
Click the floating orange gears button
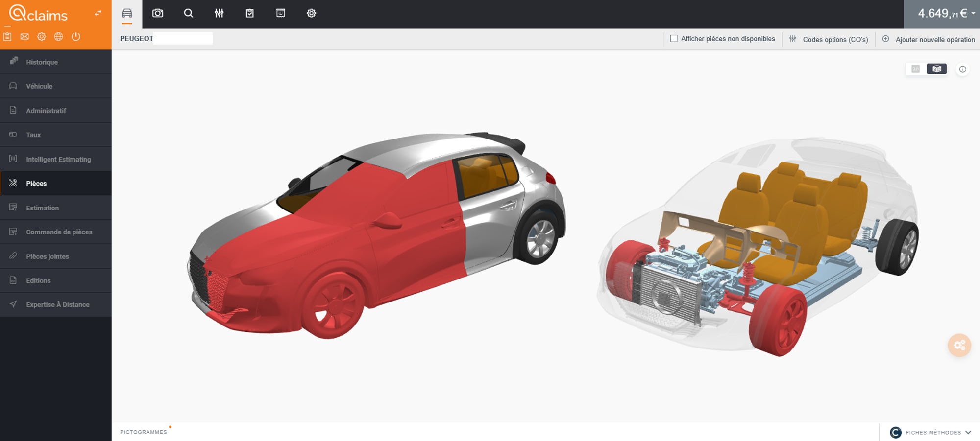pyautogui.click(x=959, y=345)
